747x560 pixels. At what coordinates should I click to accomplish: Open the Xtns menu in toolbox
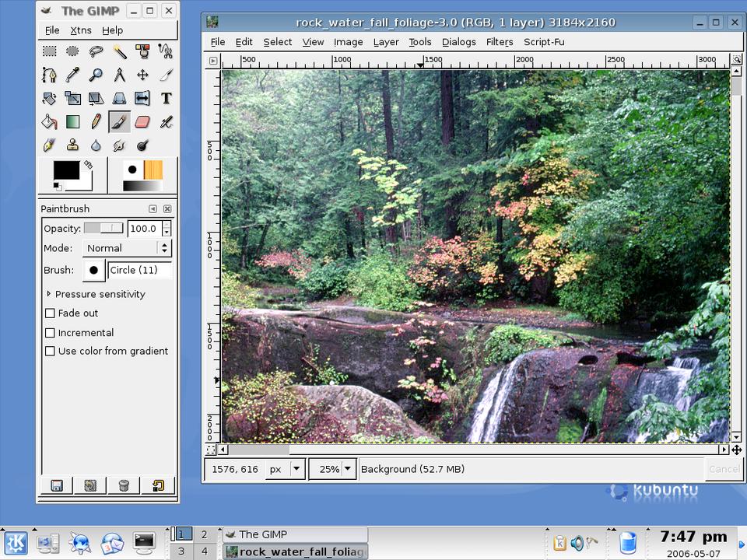[80, 30]
